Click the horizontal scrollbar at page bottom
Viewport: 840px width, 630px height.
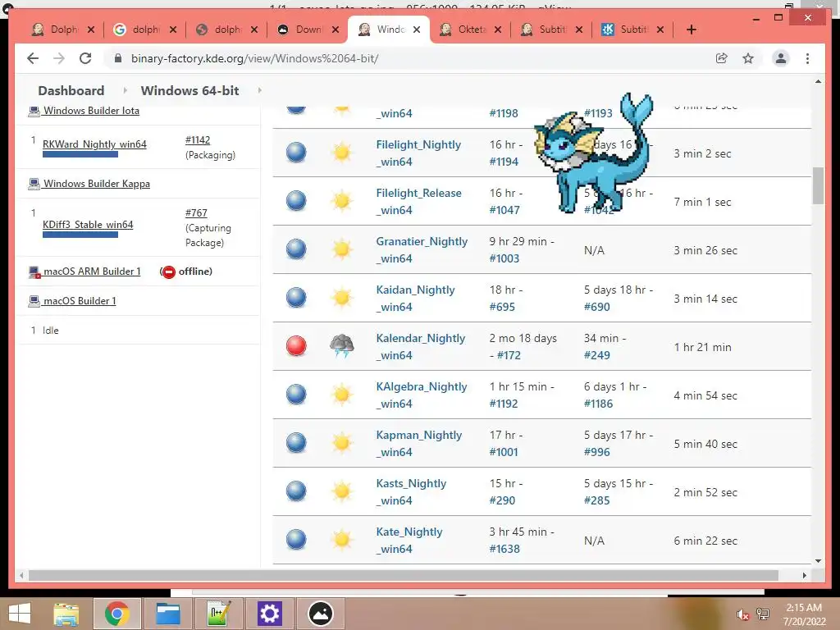point(404,575)
